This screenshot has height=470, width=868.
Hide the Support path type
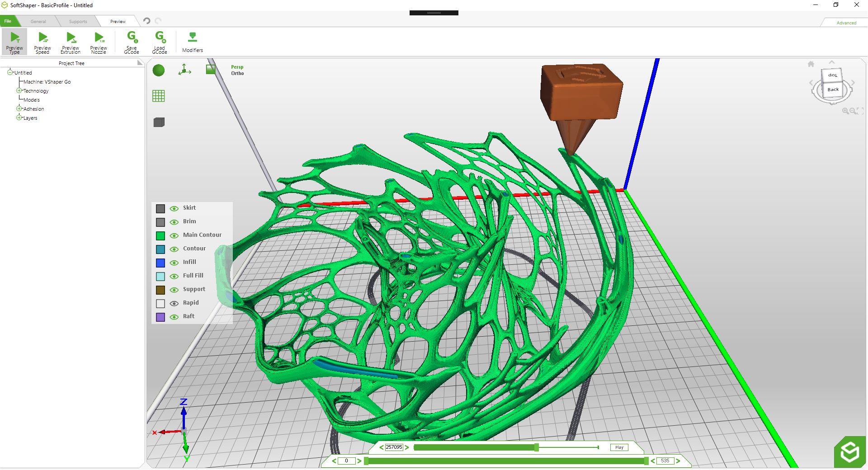pos(174,290)
